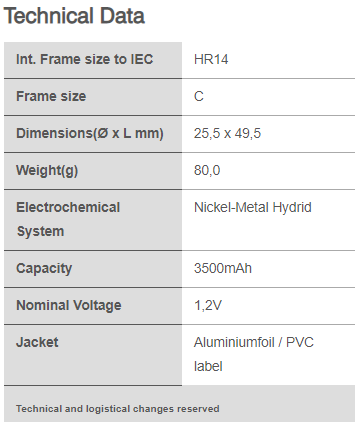This screenshot has height=429, width=363.
Task: Click the Technical and logistical changes reserved note
Action: tap(118, 409)
